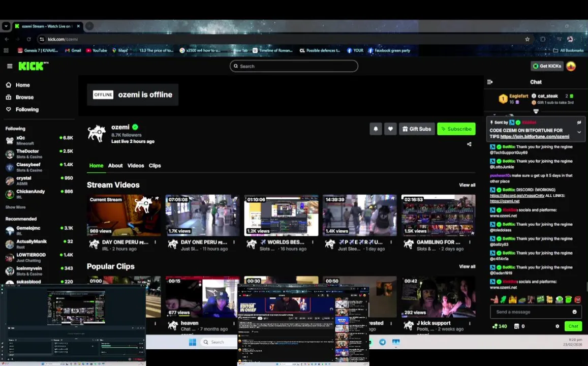The image size is (588, 366).
Task: Click the Windows taskbar Search box
Action: click(x=219, y=342)
